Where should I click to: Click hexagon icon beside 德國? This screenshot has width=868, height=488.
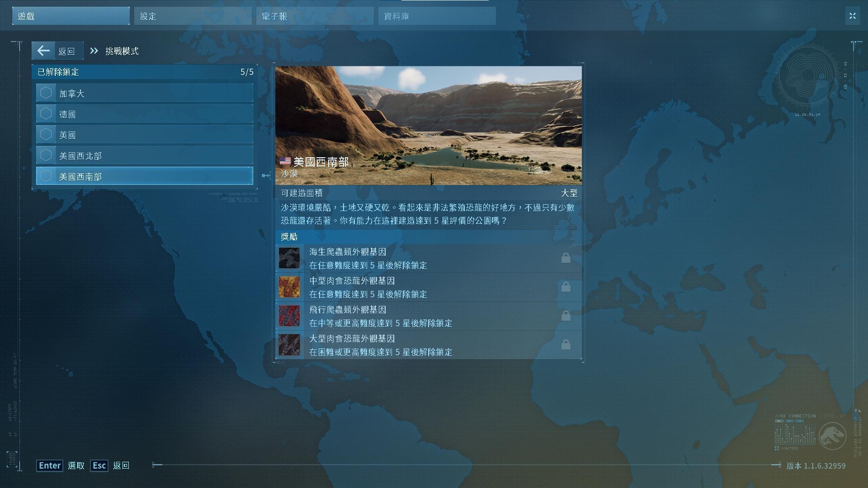(x=46, y=113)
